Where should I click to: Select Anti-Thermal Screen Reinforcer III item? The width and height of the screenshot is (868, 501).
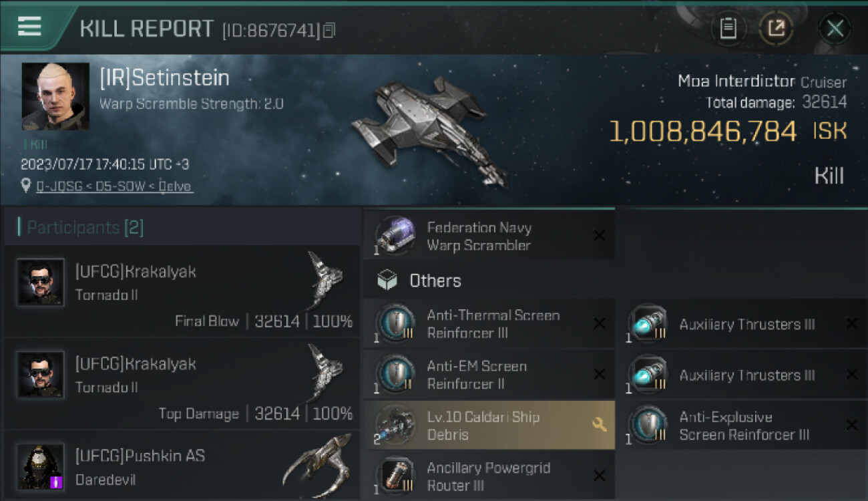pyautogui.click(x=493, y=324)
